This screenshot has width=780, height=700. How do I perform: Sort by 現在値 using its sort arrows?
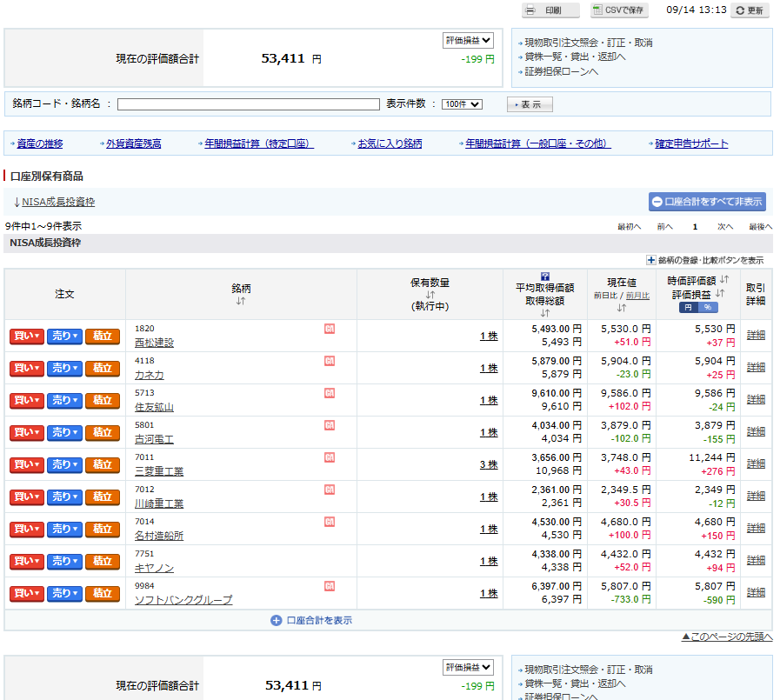click(x=622, y=308)
